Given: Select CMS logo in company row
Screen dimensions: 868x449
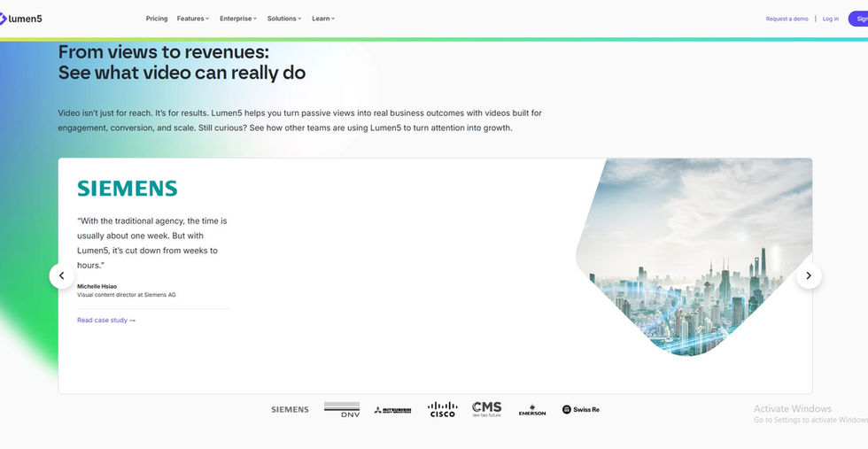Looking at the screenshot, I should click(x=486, y=409).
